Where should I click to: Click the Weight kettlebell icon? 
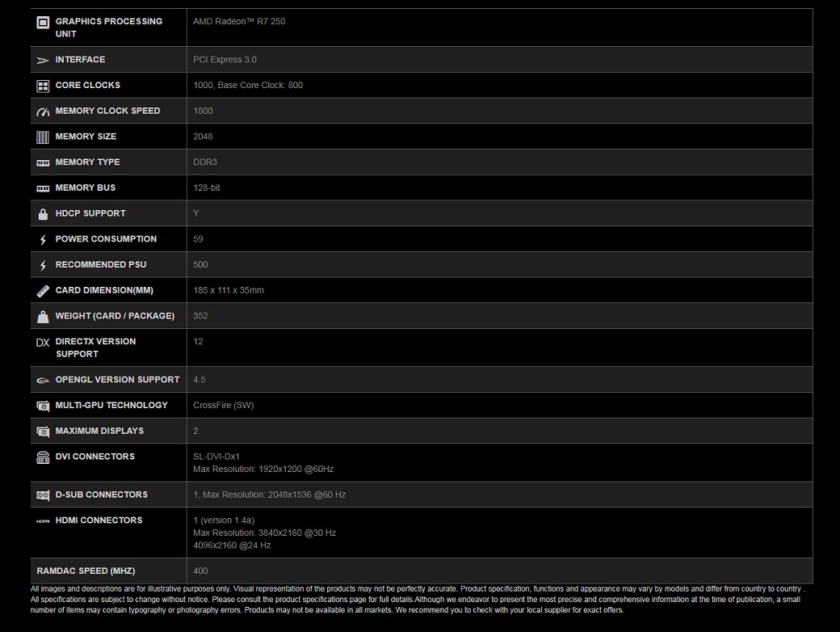43,316
